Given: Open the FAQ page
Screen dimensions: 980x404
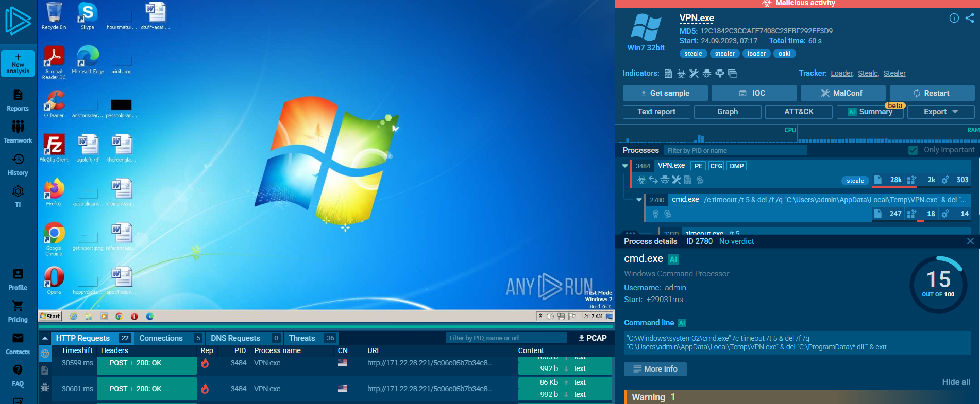Looking at the screenshot, I should pos(18,376).
